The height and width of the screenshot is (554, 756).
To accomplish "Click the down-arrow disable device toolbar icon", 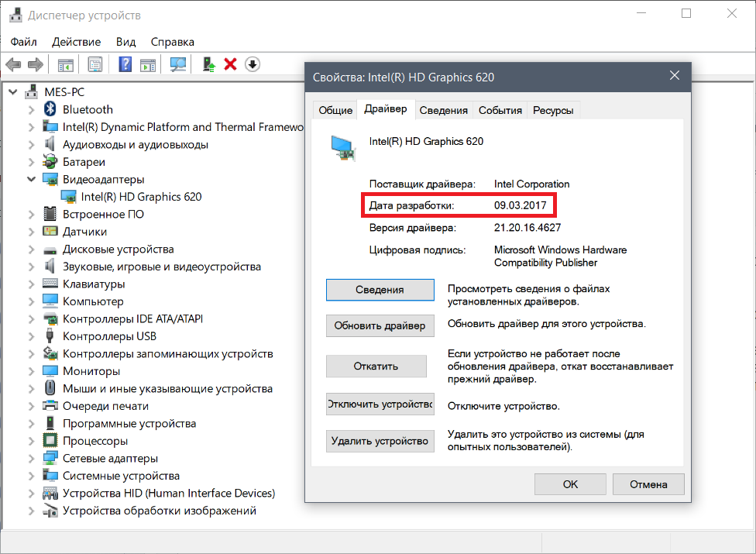I will coord(253,64).
